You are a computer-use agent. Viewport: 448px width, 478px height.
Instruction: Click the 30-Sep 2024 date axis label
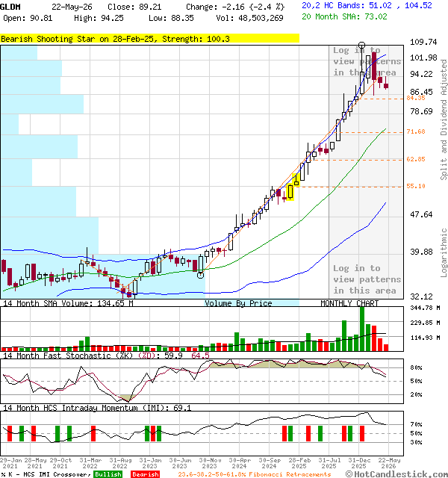(270, 463)
